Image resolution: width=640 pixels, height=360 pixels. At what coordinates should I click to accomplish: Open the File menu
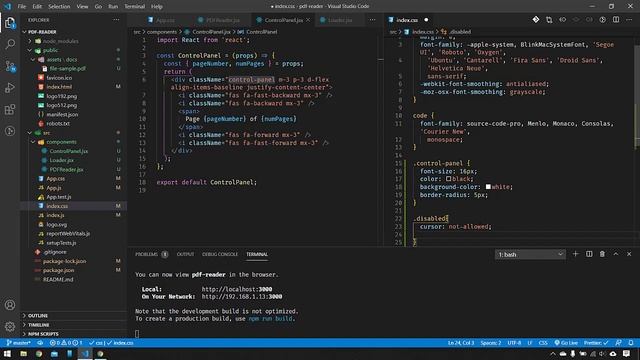pos(22,7)
